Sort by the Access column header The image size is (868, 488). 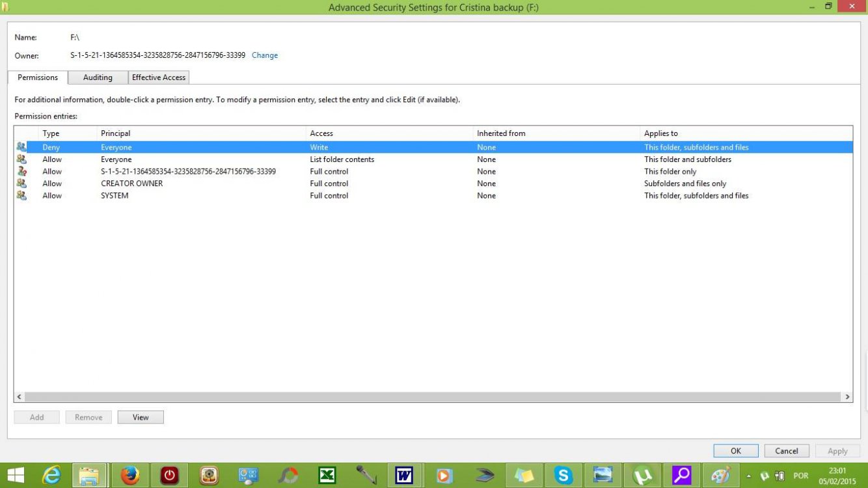coord(390,133)
